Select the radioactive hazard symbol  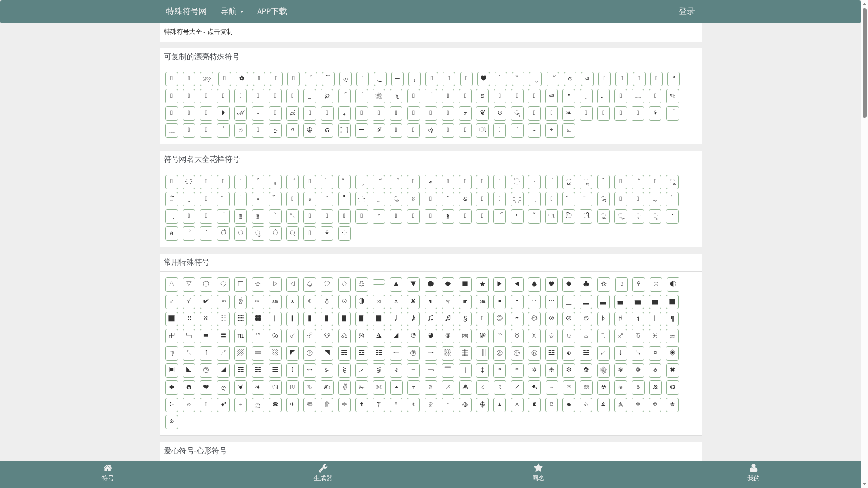pos(604,387)
